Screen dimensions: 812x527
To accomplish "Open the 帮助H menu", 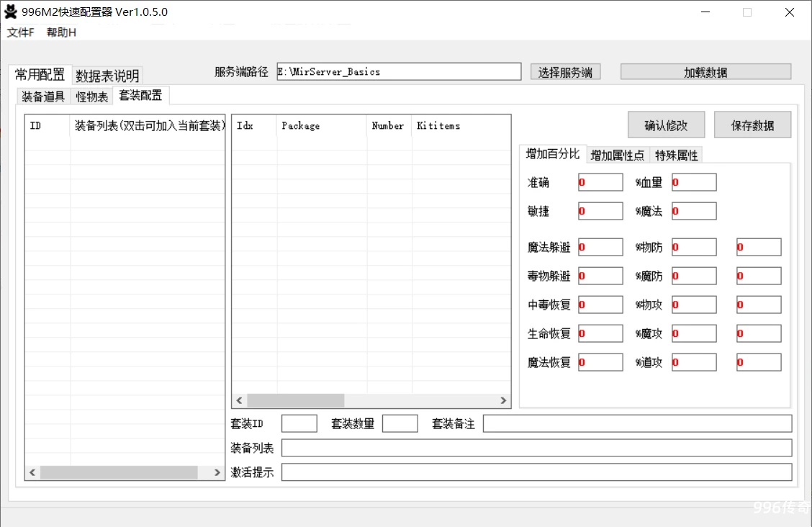I will tap(61, 32).
